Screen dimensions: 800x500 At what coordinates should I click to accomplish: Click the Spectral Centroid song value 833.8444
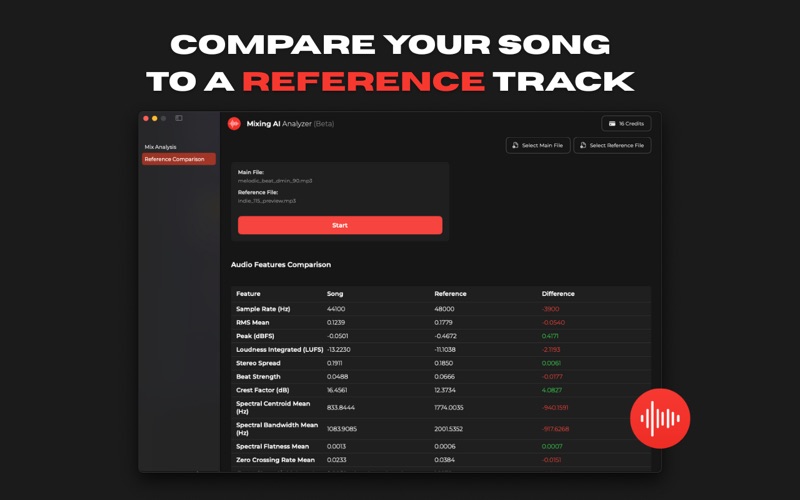(x=341, y=408)
